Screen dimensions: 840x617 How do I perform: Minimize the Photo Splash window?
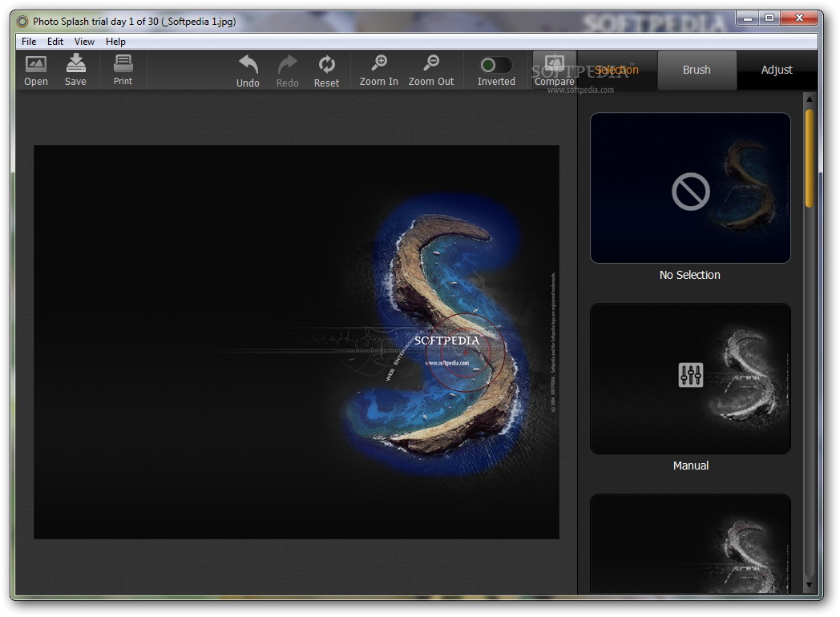point(749,18)
